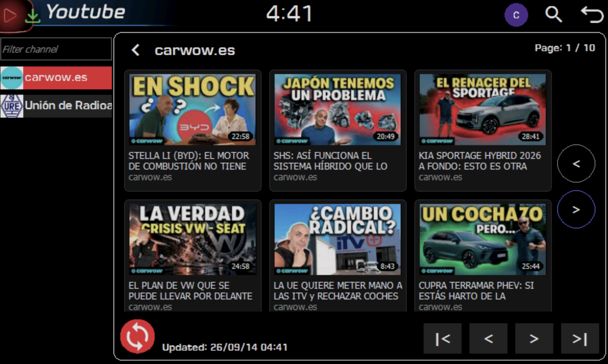Go to the next page using the bottom bar
This screenshot has width=608, height=364.
[534, 338]
